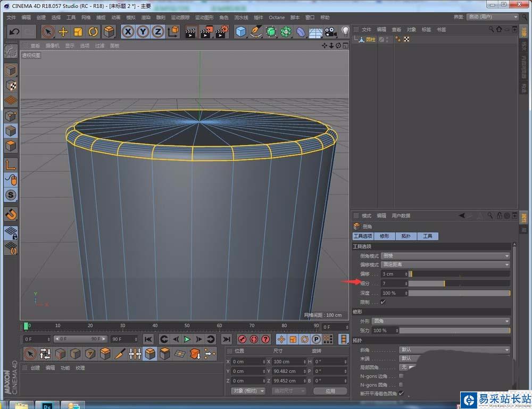Open the 渲染 (Render) menu

(145, 17)
